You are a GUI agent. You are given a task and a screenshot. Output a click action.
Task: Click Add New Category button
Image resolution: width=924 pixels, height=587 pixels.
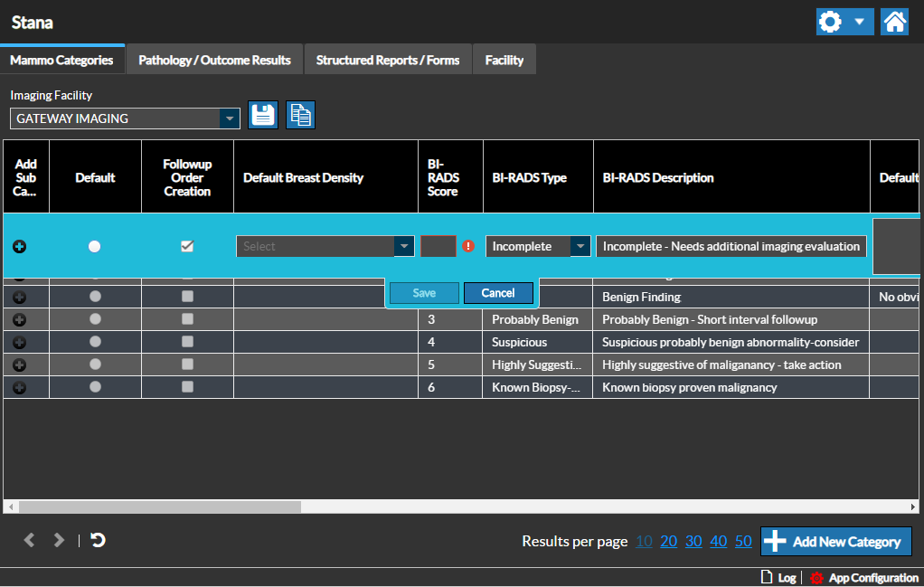835,542
